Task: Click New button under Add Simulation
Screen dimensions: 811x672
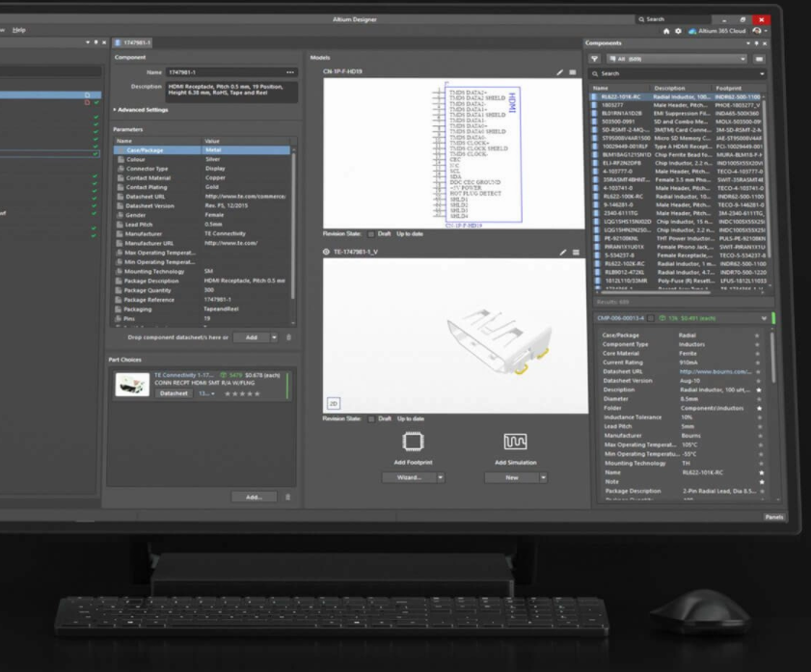Action: [511, 477]
